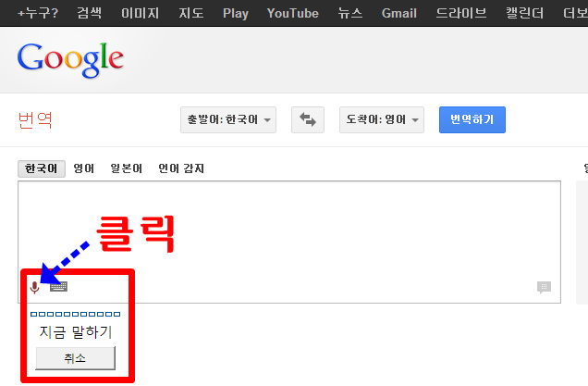Open 뉴스 in the top navigation bar
The width and height of the screenshot is (588, 386).
(349, 13)
